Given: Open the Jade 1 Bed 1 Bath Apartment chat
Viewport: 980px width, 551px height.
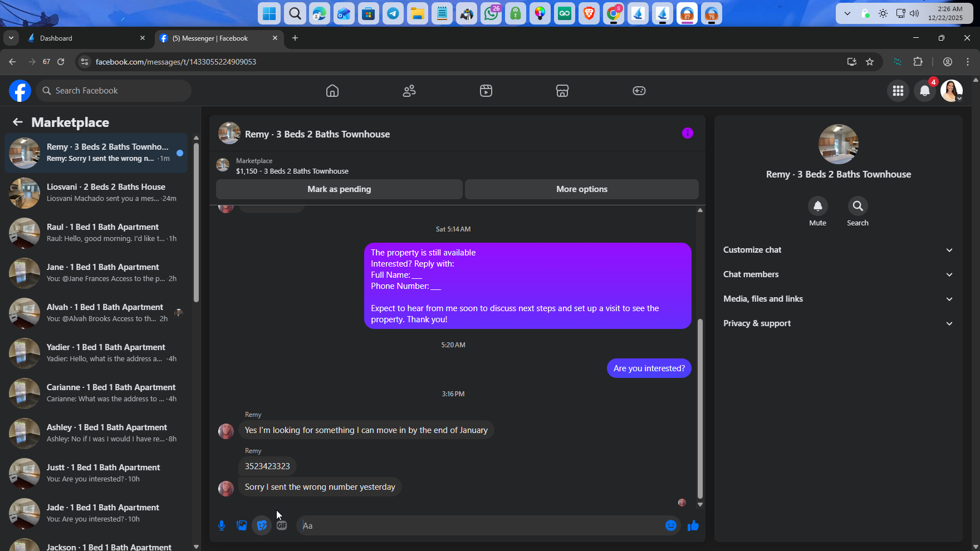Looking at the screenshot, I should pos(96,513).
